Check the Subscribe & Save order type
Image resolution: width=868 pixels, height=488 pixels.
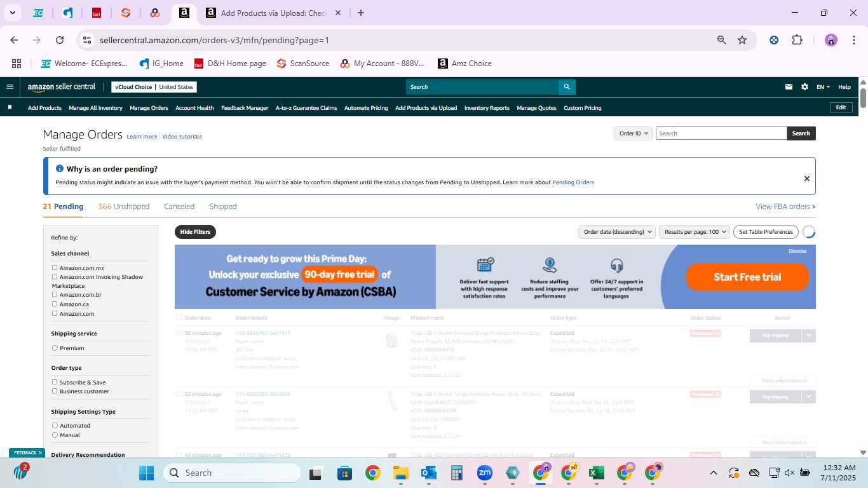pyautogui.click(x=55, y=383)
